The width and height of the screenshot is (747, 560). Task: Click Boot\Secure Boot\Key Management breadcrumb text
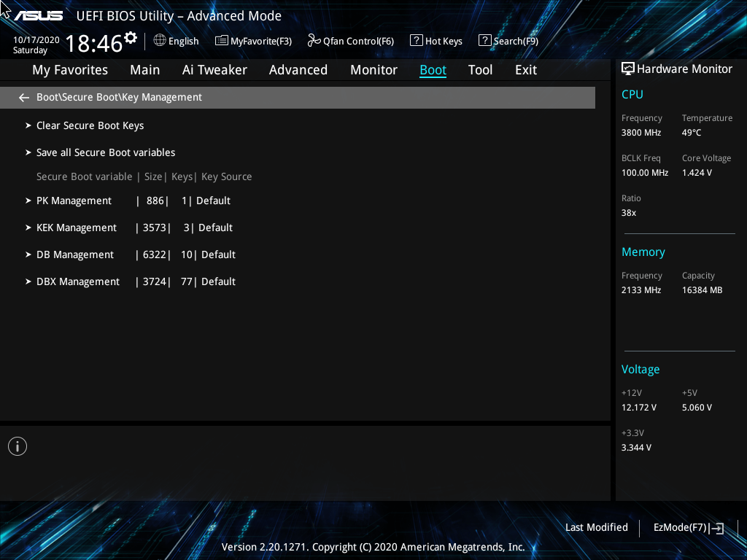[x=119, y=98]
